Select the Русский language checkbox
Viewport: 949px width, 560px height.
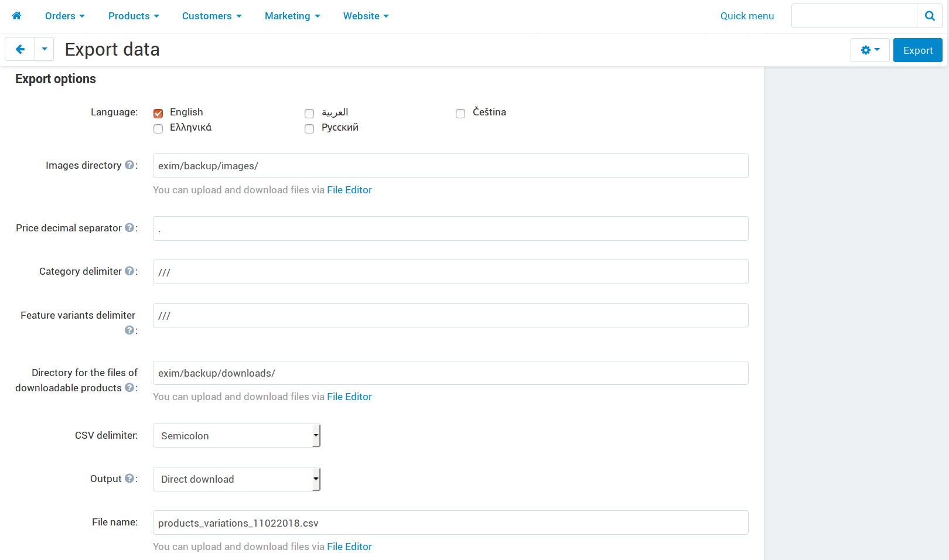click(309, 128)
